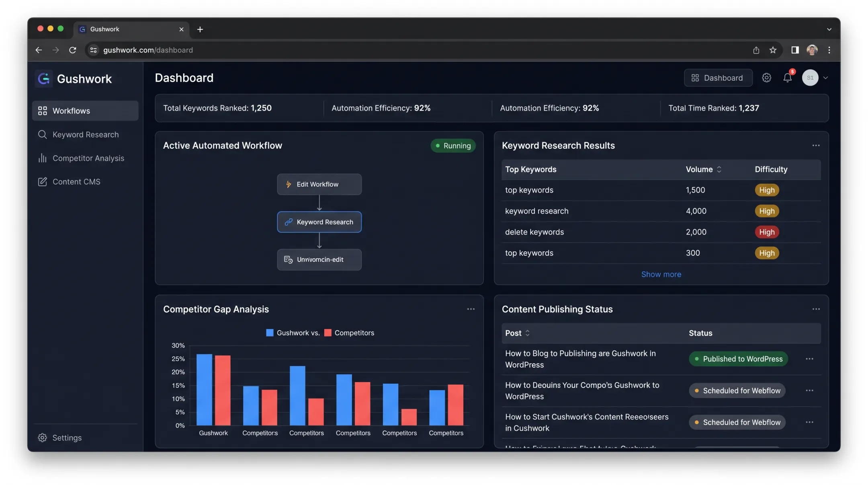The width and height of the screenshot is (868, 485).
Task: Expand the user account dropdown chevron
Action: tap(825, 78)
